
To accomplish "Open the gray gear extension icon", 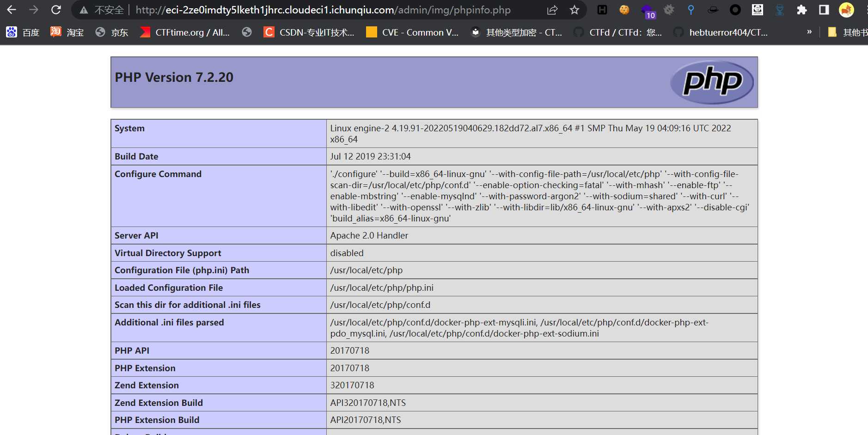I will 669,10.
